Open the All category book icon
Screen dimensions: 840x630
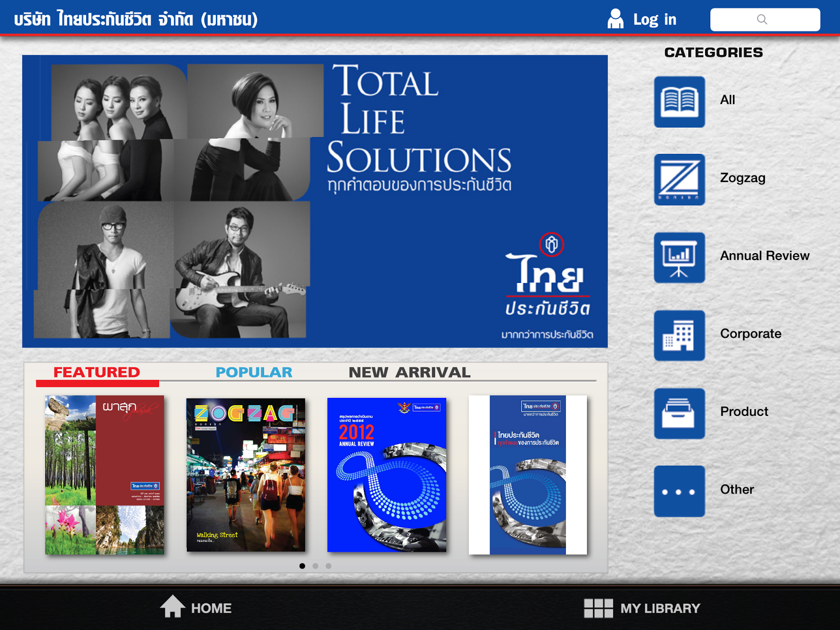pos(679,102)
